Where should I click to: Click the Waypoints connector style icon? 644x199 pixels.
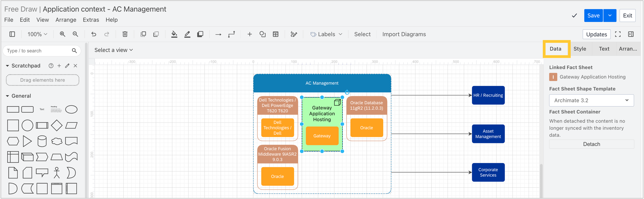point(232,34)
